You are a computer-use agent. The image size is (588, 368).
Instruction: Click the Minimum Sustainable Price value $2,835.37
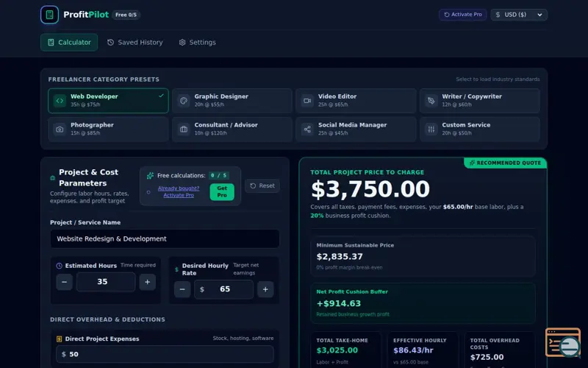pyautogui.click(x=340, y=257)
